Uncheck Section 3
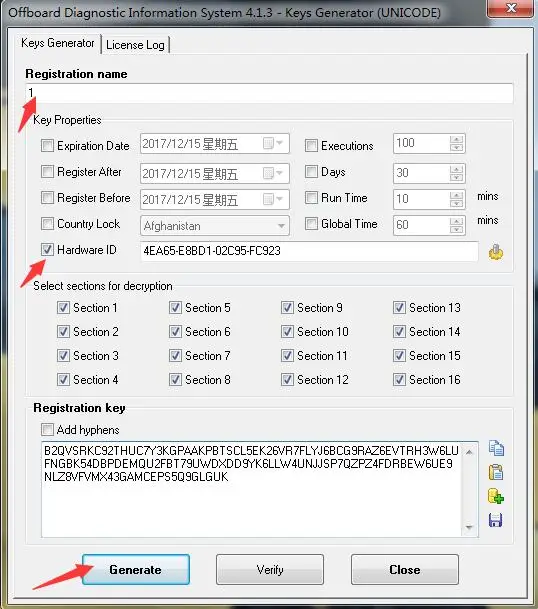538x609 pixels. 63,355
